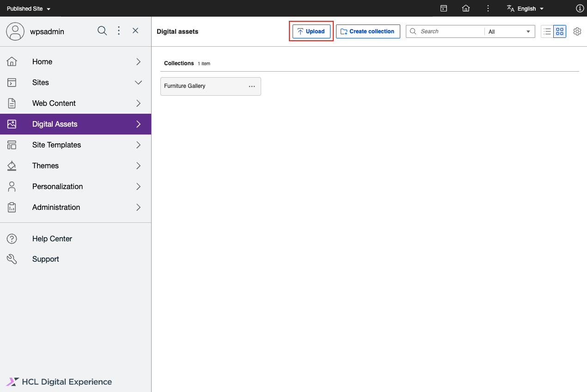Screen dimensions: 587x392
Task: Open Support from the sidebar
Action: pos(45,259)
